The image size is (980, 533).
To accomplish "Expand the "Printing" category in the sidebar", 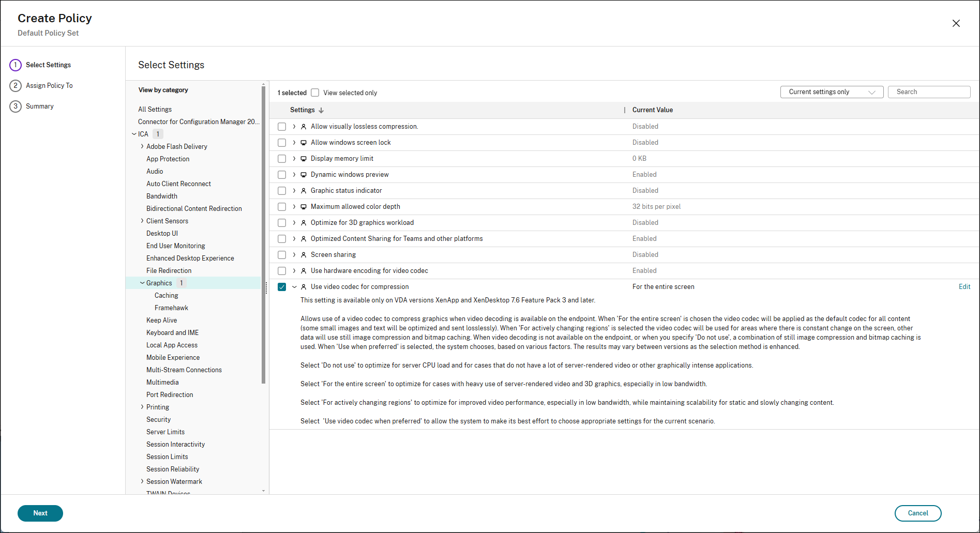I will [143, 407].
